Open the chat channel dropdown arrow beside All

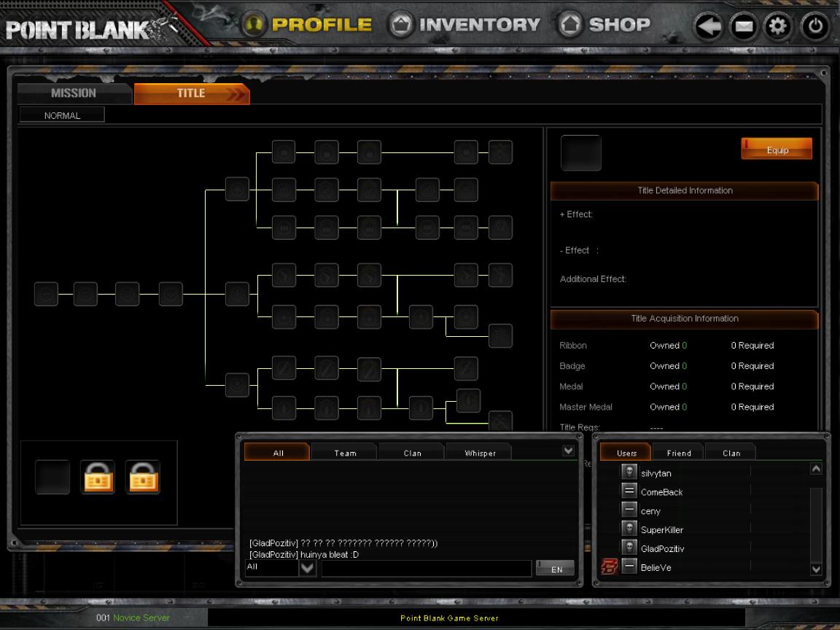[x=308, y=567]
